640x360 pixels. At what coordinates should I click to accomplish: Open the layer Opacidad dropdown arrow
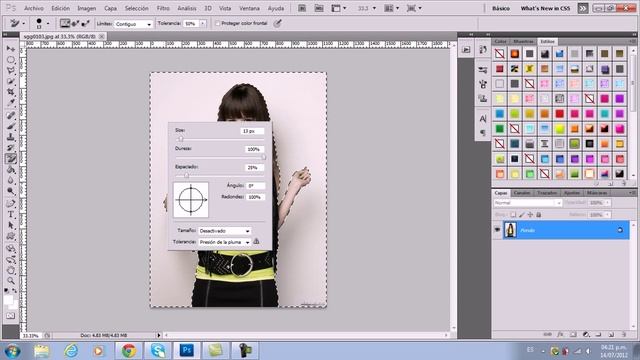pos(608,203)
